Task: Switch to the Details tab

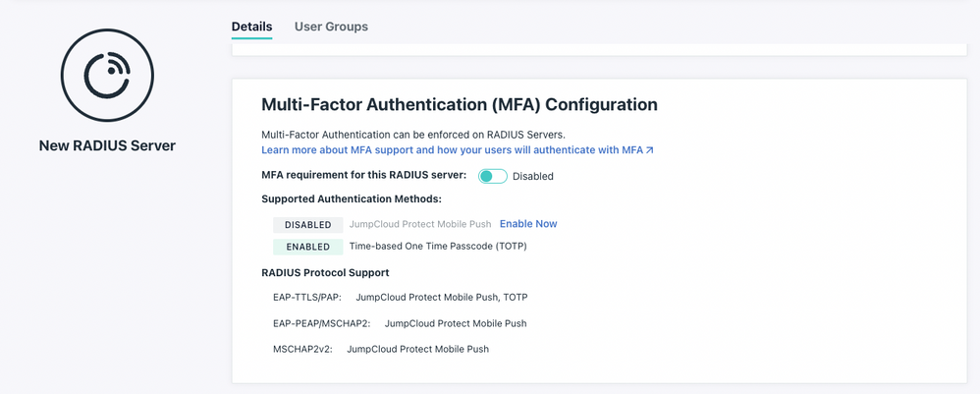Action: (x=252, y=27)
